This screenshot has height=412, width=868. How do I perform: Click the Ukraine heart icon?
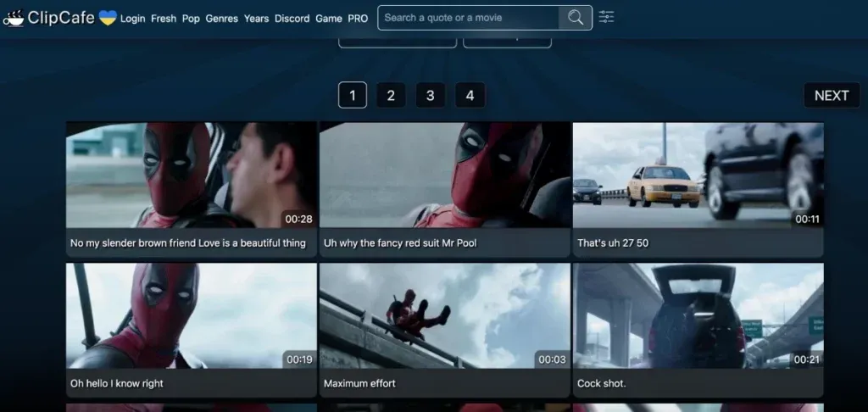(x=108, y=18)
